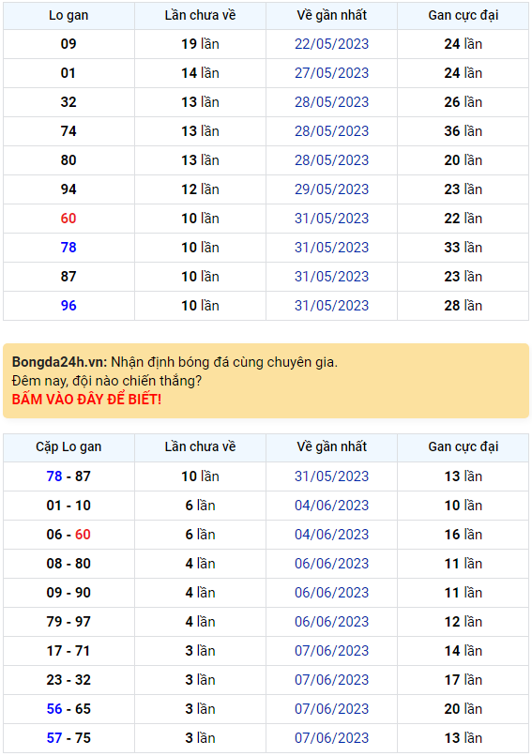
Task: Select the 'Cặp Lo gan' column header
Action: (x=69, y=447)
